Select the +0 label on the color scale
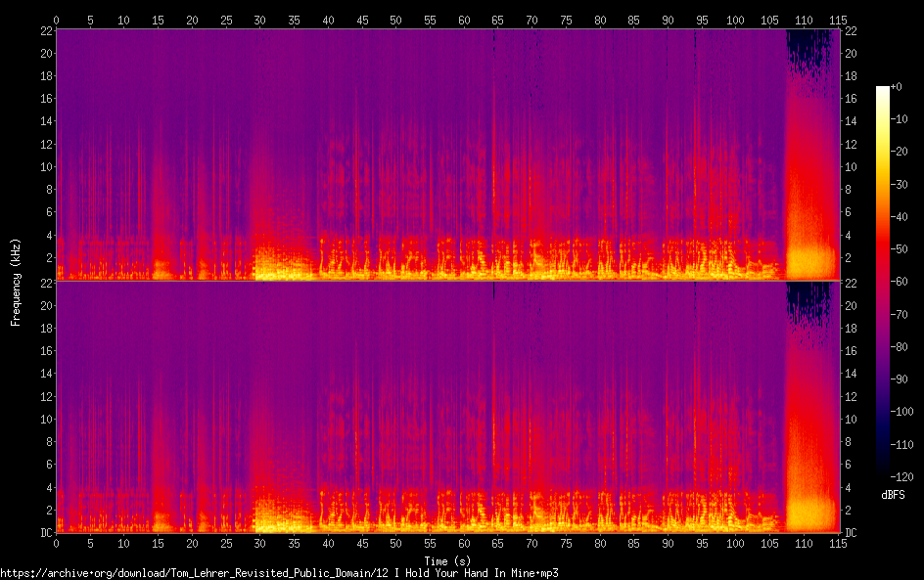 coord(897,87)
